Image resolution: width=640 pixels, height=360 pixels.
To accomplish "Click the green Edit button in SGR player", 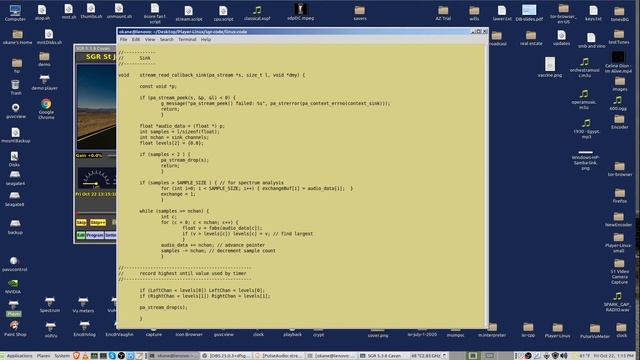I will [x=80, y=236].
